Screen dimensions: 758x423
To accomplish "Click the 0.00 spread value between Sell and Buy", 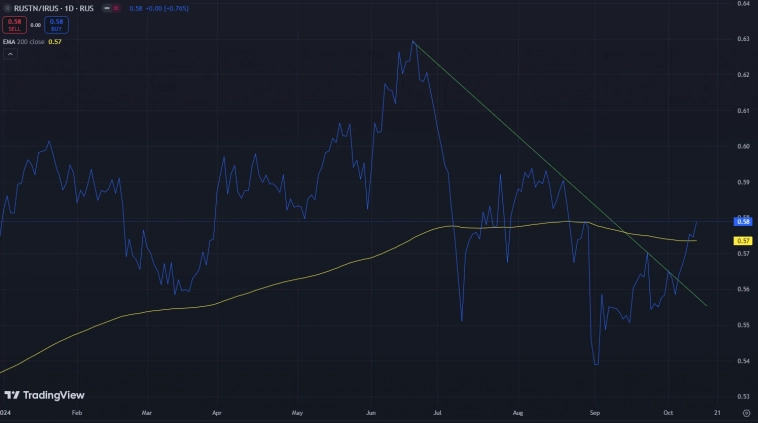I will pyautogui.click(x=36, y=25).
